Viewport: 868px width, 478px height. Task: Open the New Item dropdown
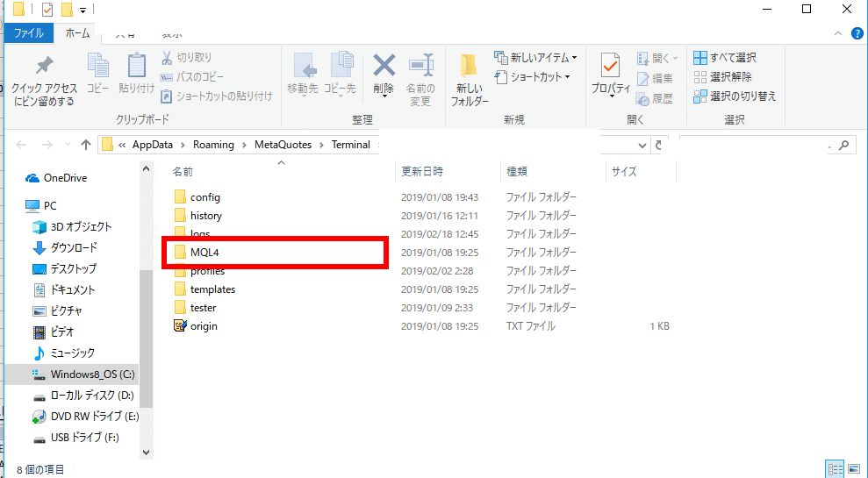tap(535, 58)
